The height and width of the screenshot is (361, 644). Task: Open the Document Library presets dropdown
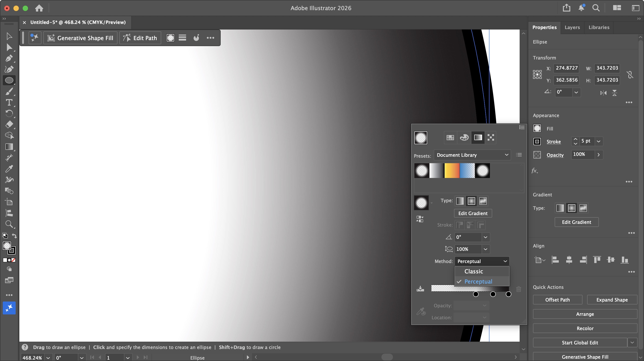[472, 155]
